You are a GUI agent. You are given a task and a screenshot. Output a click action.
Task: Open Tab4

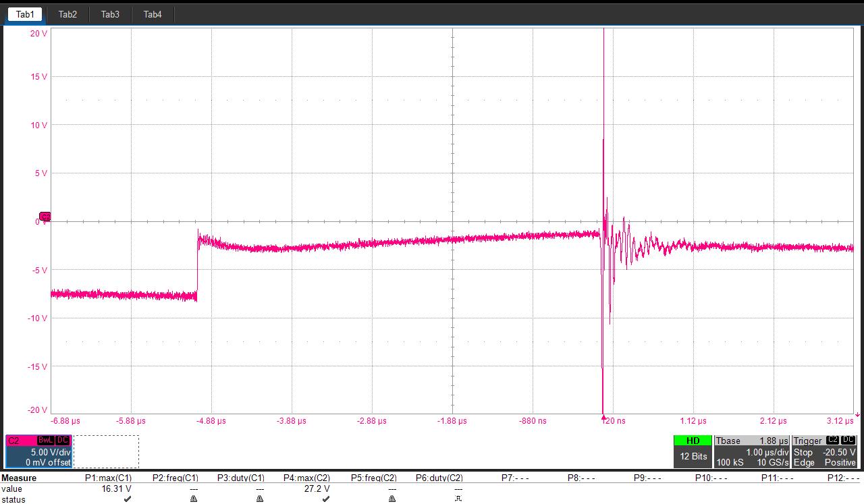pyautogui.click(x=153, y=14)
